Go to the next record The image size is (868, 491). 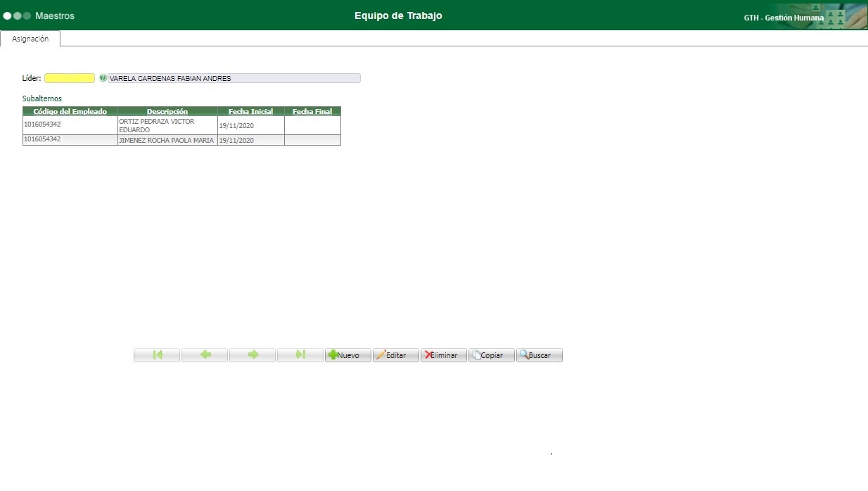pyautogui.click(x=253, y=355)
